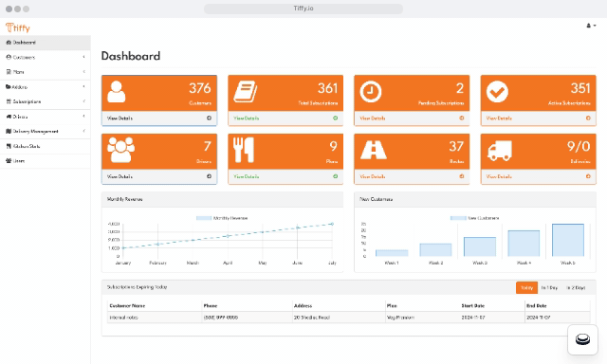
Task: Click the truck icon on Deliveries card
Action: tap(500, 151)
